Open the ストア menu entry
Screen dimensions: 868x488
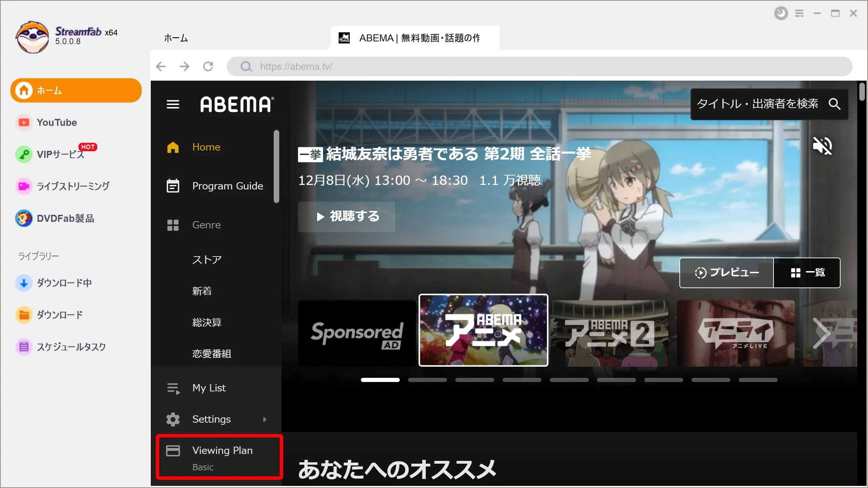pos(207,260)
